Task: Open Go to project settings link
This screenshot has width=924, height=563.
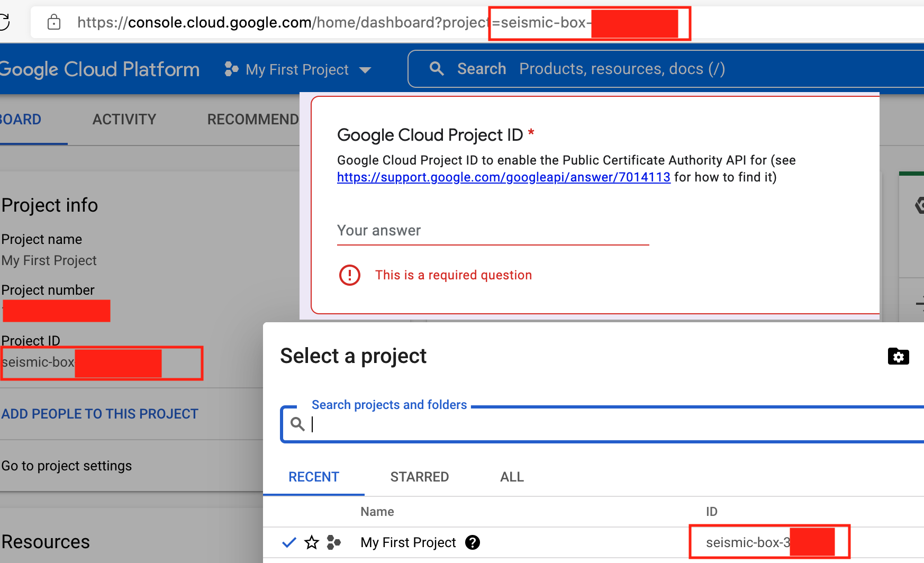Action: pos(67,466)
